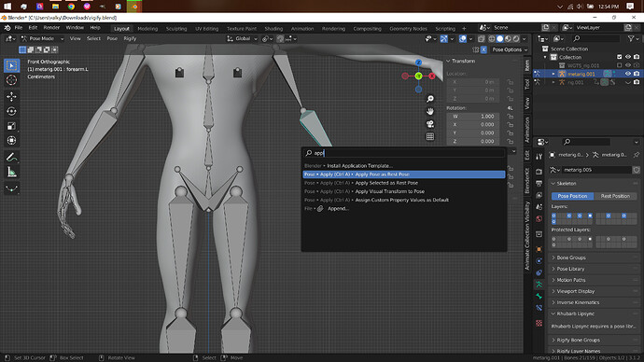The image size is (644, 362).
Task: Select the Cursor tool
Action: click(11, 80)
